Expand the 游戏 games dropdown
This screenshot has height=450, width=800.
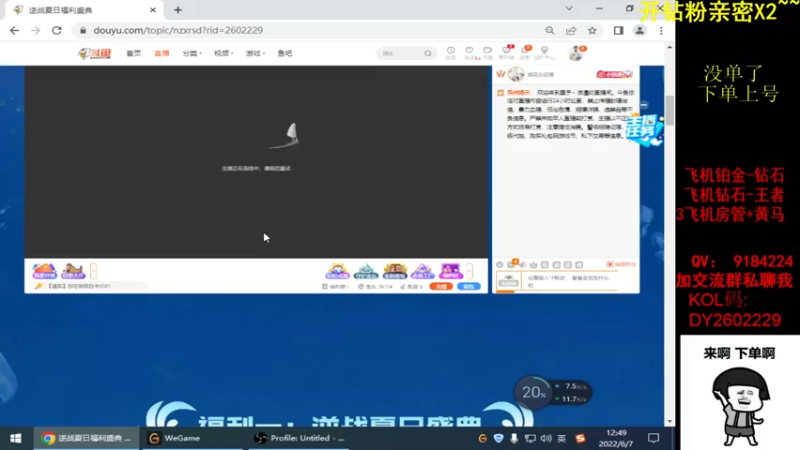tap(255, 53)
